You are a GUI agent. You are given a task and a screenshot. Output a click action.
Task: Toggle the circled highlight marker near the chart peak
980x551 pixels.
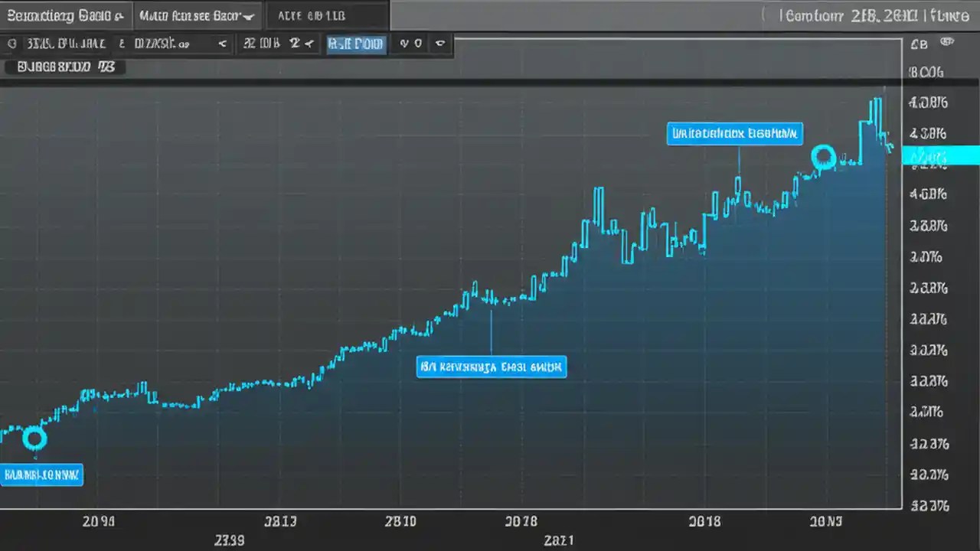click(824, 157)
